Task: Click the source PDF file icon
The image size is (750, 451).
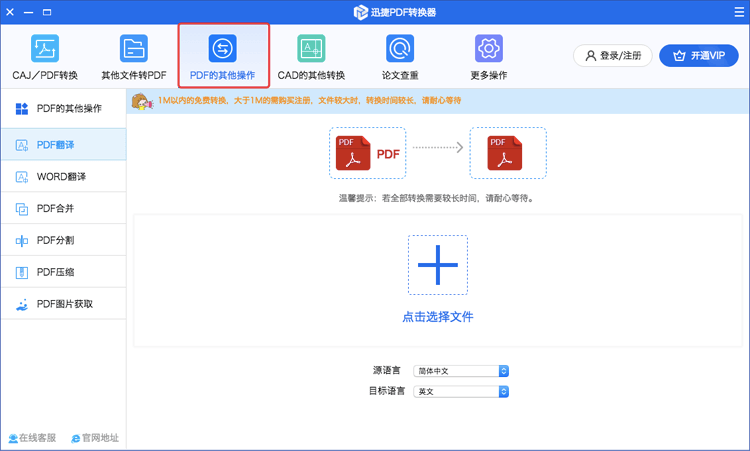Action: 353,153
